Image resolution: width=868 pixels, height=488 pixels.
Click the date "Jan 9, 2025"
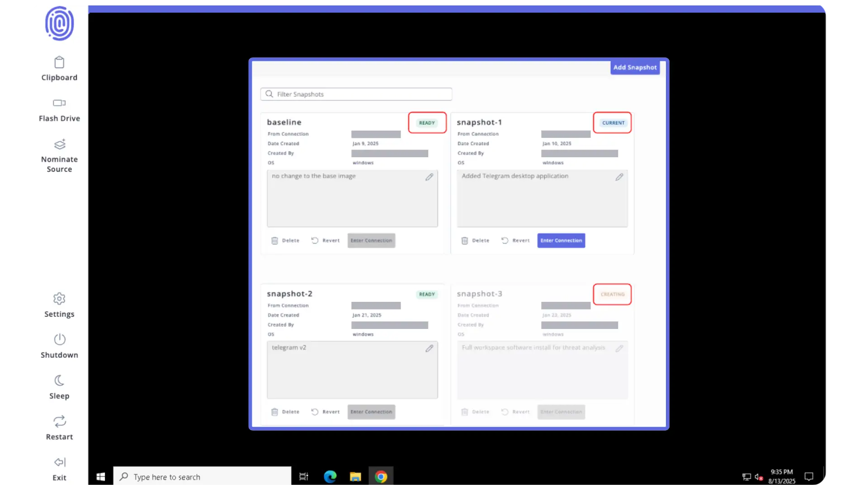coord(365,144)
